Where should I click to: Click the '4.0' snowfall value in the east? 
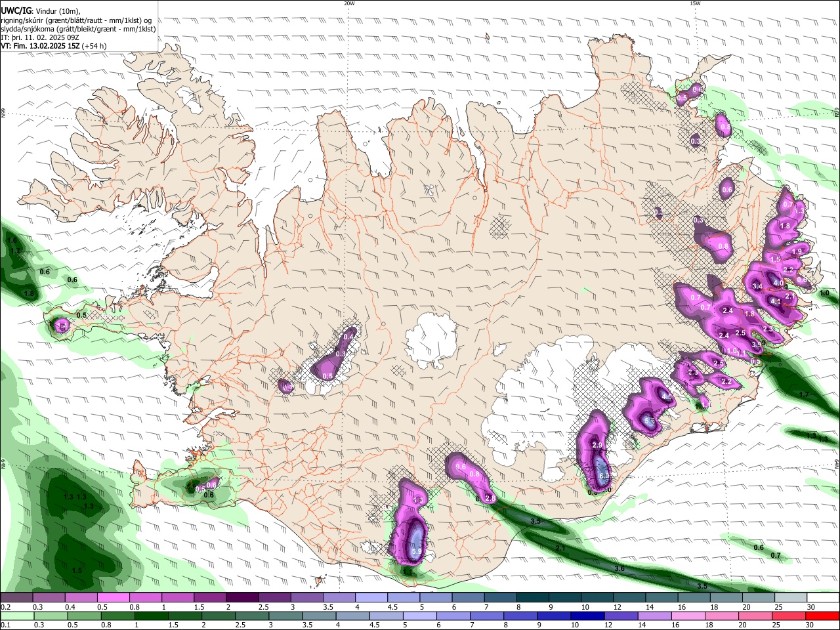point(778,283)
